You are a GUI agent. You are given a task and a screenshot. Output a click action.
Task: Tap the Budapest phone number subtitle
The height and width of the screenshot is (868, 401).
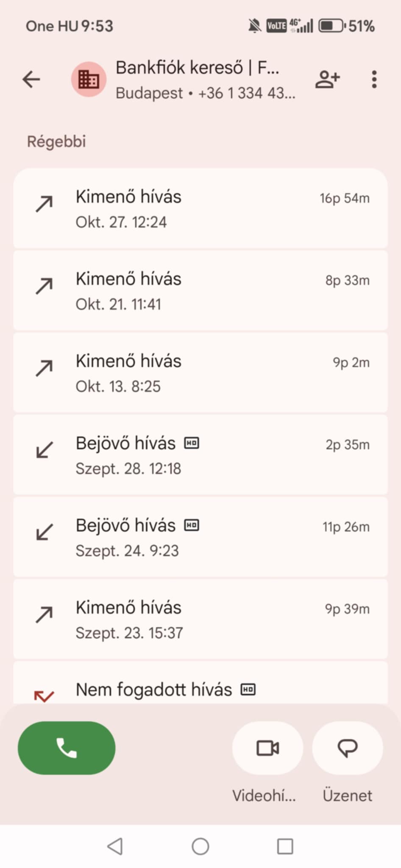pyautogui.click(x=205, y=93)
